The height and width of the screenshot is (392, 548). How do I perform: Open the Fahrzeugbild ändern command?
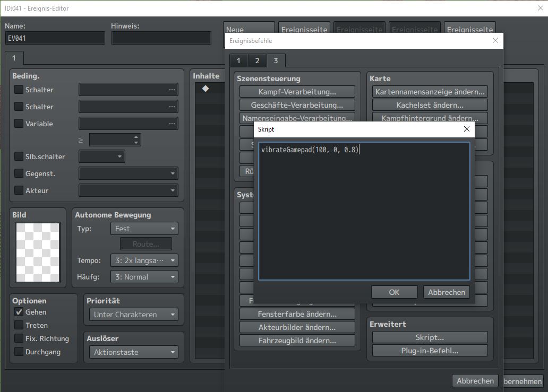(297, 340)
